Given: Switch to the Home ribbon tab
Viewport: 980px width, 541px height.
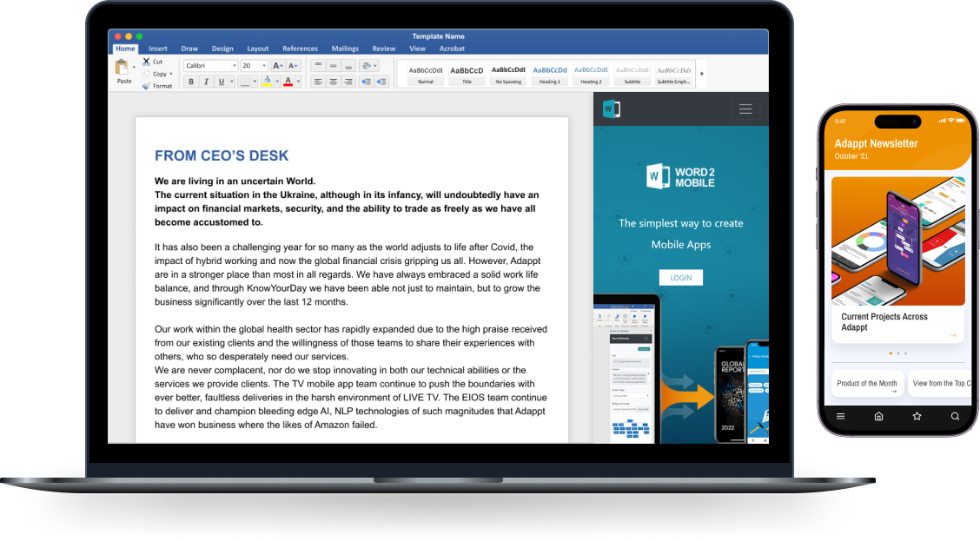Looking at the screenshot, I should tap(125, 49).
